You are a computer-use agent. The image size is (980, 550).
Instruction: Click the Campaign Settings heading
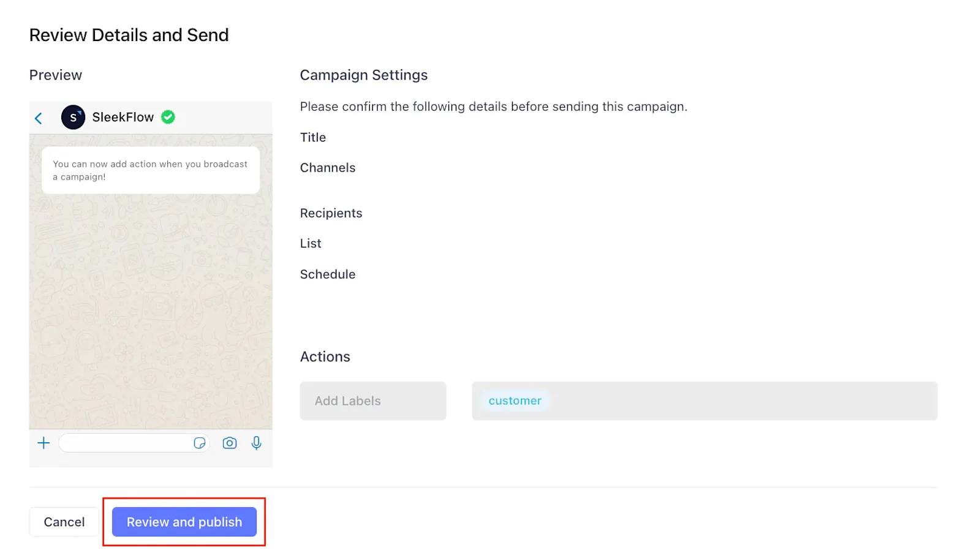pyautogui.click(x=364, y=75)
